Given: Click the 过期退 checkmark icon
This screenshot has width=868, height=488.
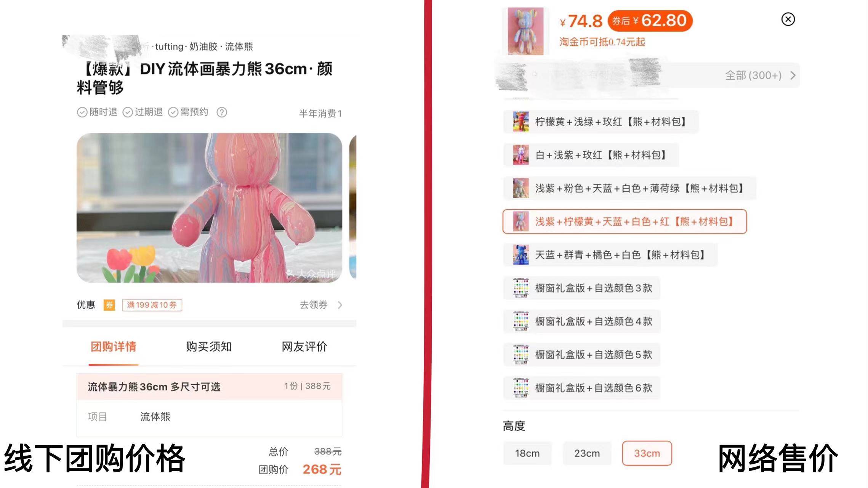Looking at the screenshot, I should (x=128, y=112).
